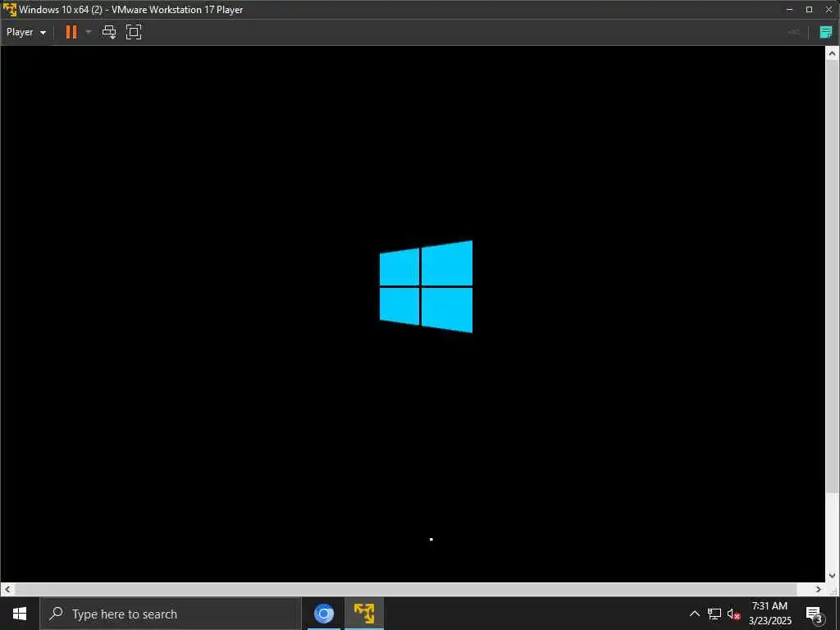Click the VMware logo in the title bar
The image size is (840, 630).
pos(10,10)
